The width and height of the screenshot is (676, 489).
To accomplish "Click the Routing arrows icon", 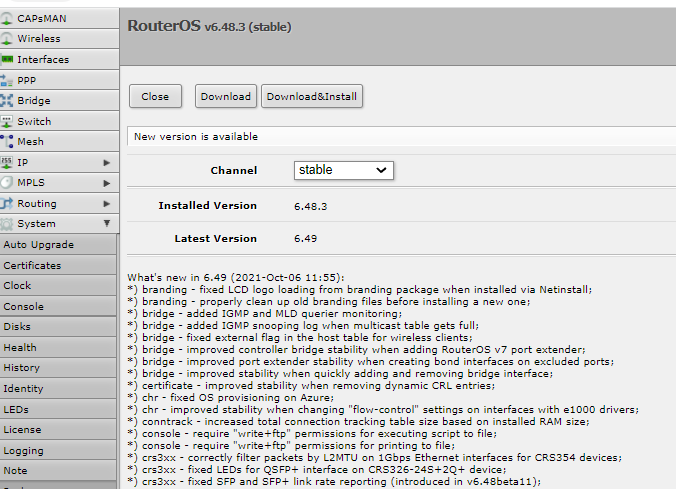I will point(6,203).
